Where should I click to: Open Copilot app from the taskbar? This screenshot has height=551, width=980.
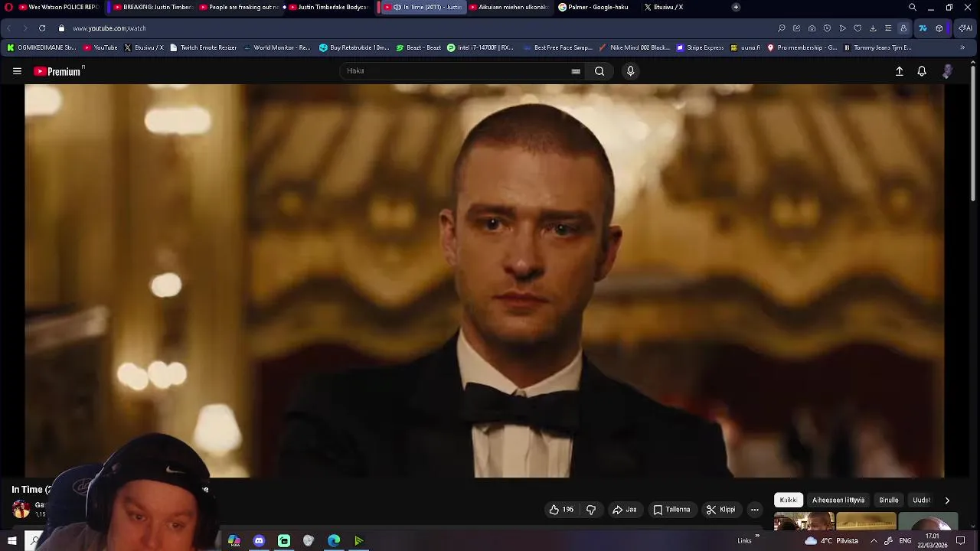tap(234, 541)
